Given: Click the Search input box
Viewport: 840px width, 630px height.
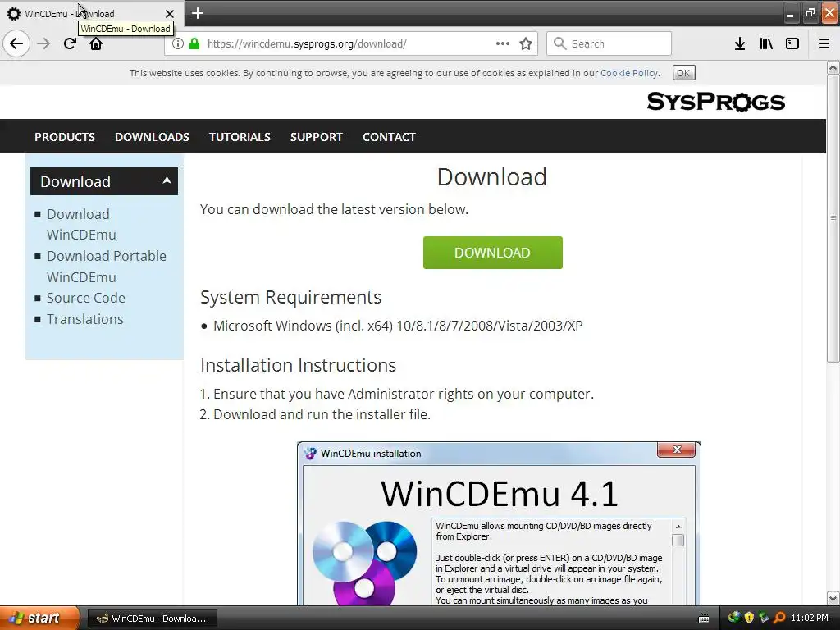Looking at the screenshot, I should coord(609,43).
